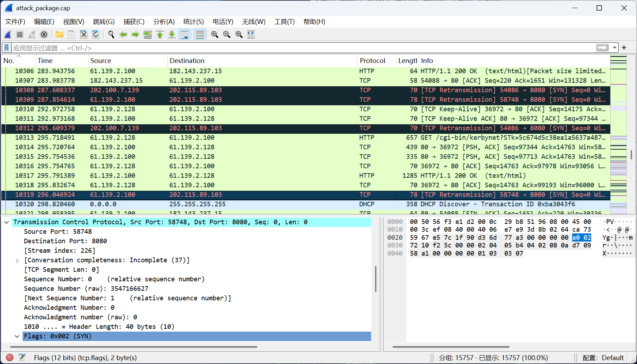Collapse the Transmission Control Protocol tree

point(7,222)
